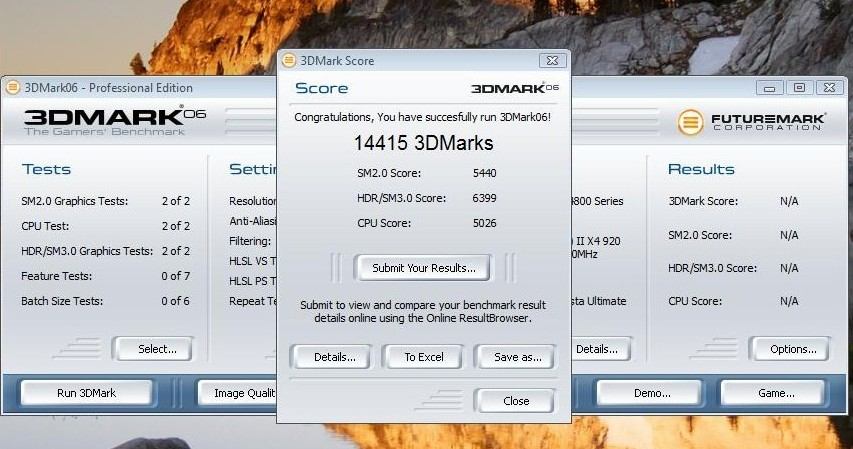Click the 14415 3DMarks score text
Image resolution: width=853 pixels, height=449 pixels.
423,143
